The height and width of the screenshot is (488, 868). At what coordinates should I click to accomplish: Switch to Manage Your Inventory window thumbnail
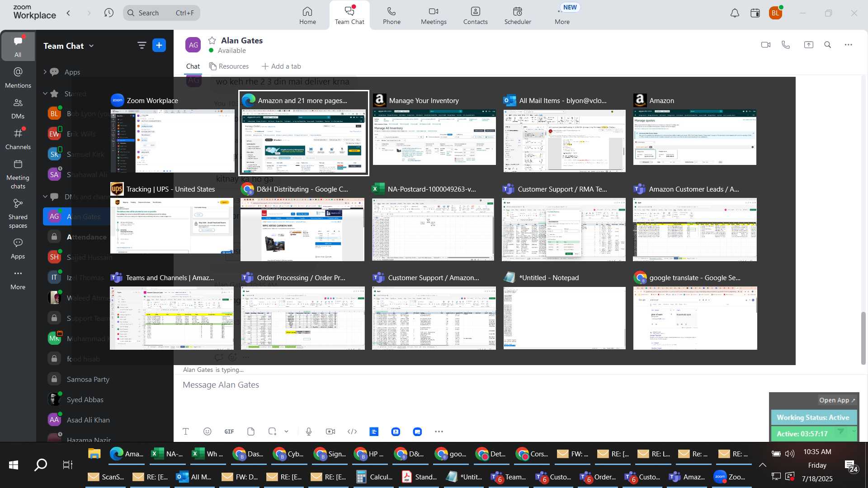(434, 131)
